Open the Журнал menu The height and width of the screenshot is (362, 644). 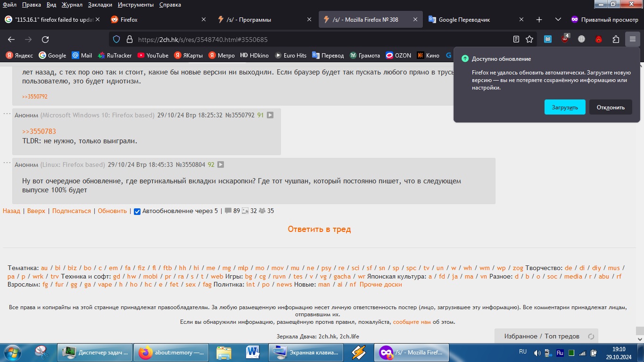[72, 5]
